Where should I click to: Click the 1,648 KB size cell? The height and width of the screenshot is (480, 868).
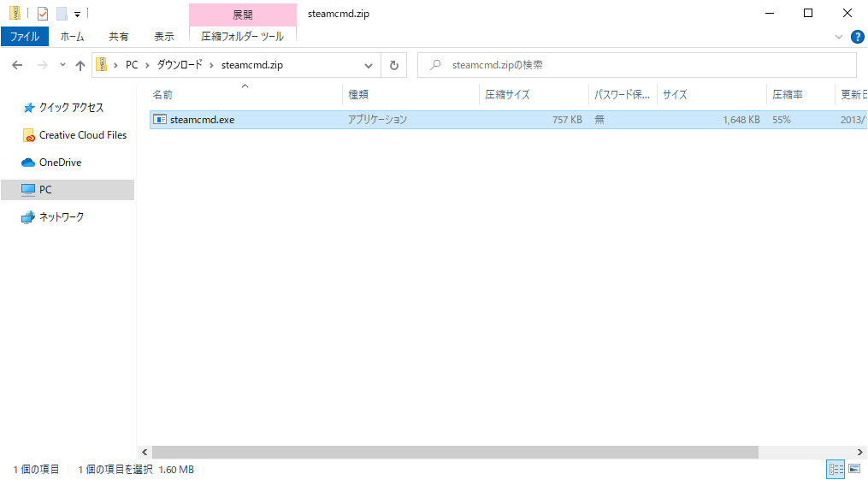tap(741, 120)
